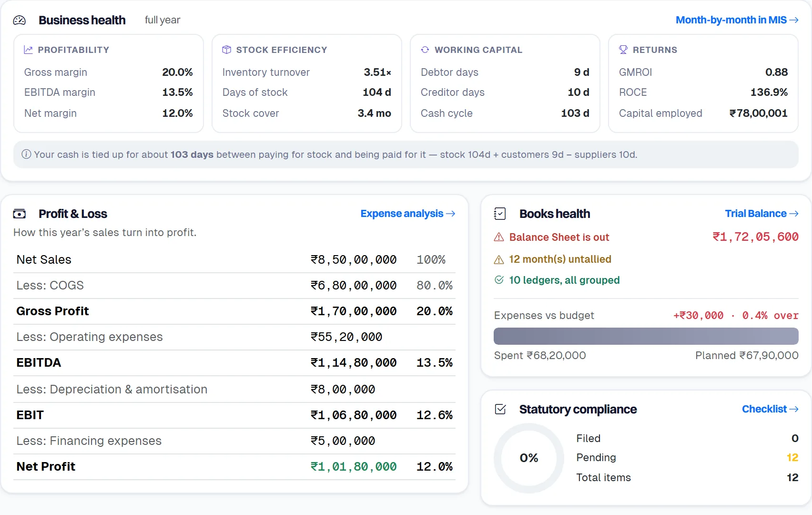Open Month-by-month in MIS link

tap(737, 20)
